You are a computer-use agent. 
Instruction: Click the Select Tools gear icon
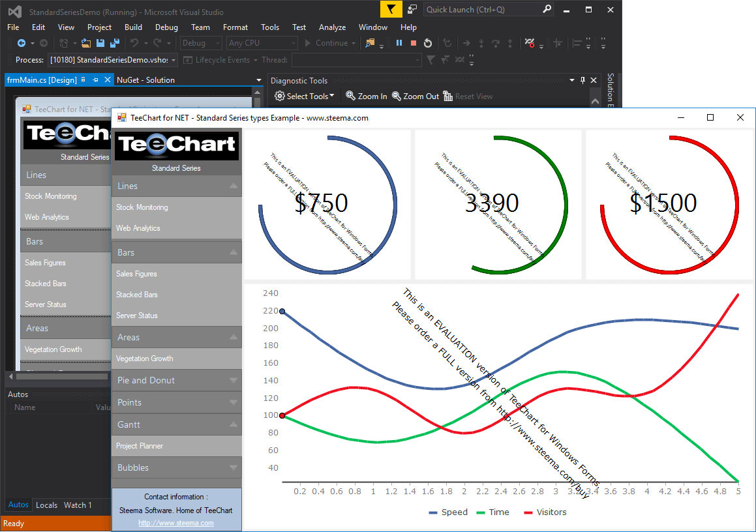point(280,96)
